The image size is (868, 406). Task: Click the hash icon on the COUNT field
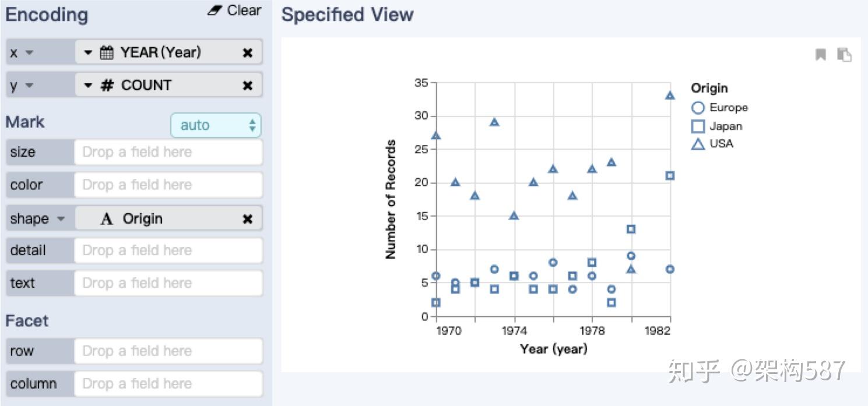(107, 86)
